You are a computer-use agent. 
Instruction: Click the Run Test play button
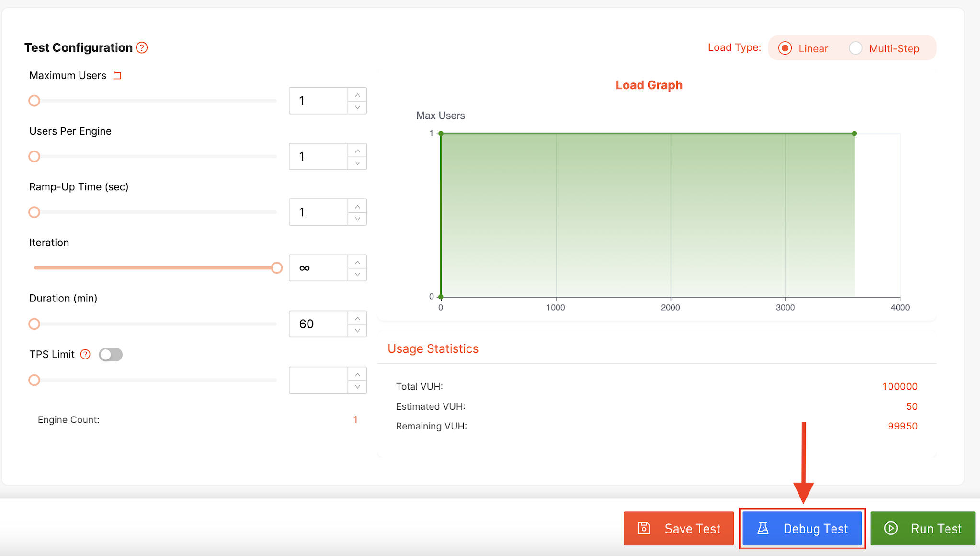[922, 528]
